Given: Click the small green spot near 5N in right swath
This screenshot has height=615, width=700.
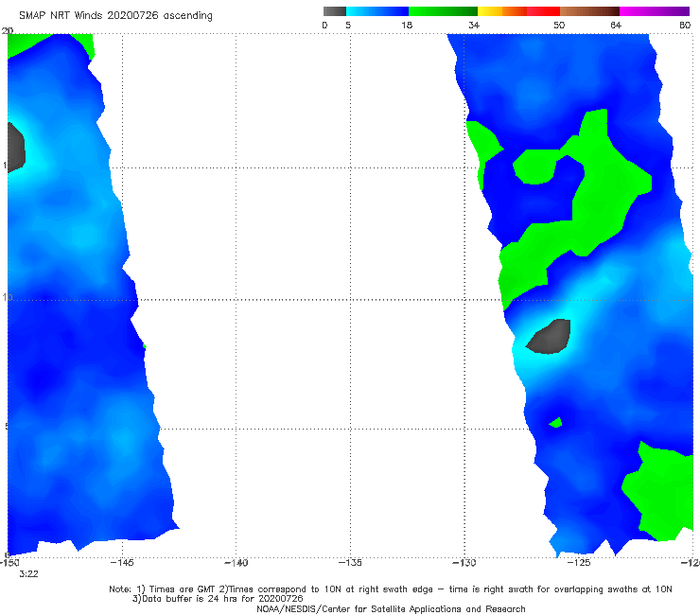Looking at the screenshot, I should pos(556,423).
